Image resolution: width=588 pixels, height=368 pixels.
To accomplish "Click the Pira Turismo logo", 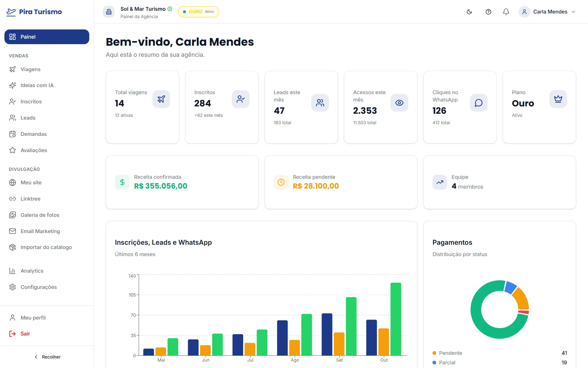I will click(x=34, y=12).
